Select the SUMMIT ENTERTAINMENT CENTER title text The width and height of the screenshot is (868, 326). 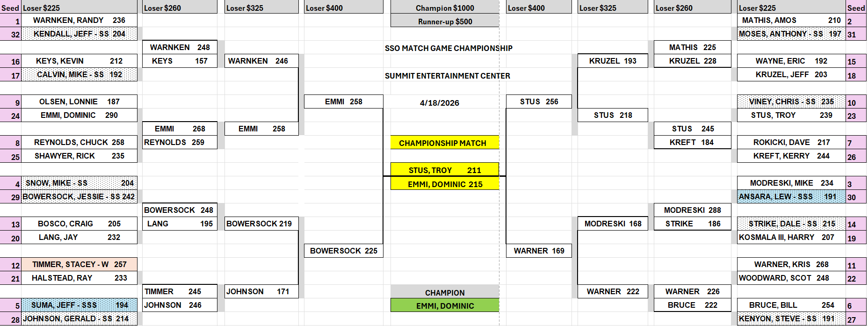point(447,75)
